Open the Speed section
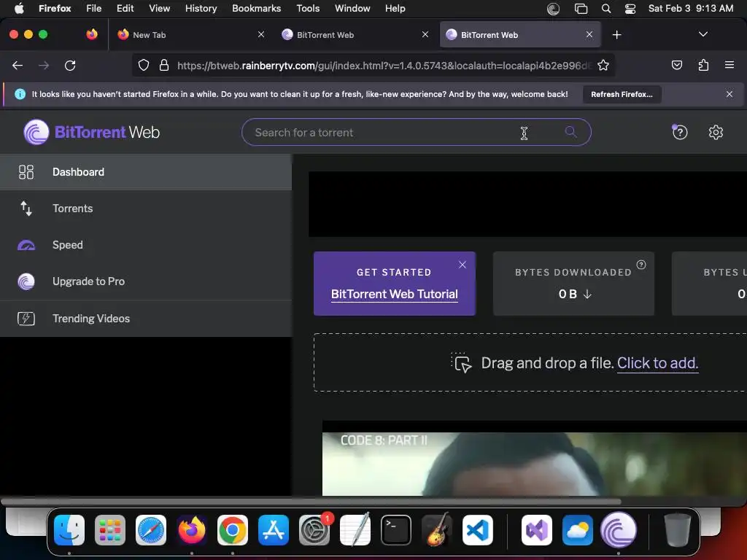Image resolution: width=747 pixels, height=560 pixels. (x=146, y=245)
